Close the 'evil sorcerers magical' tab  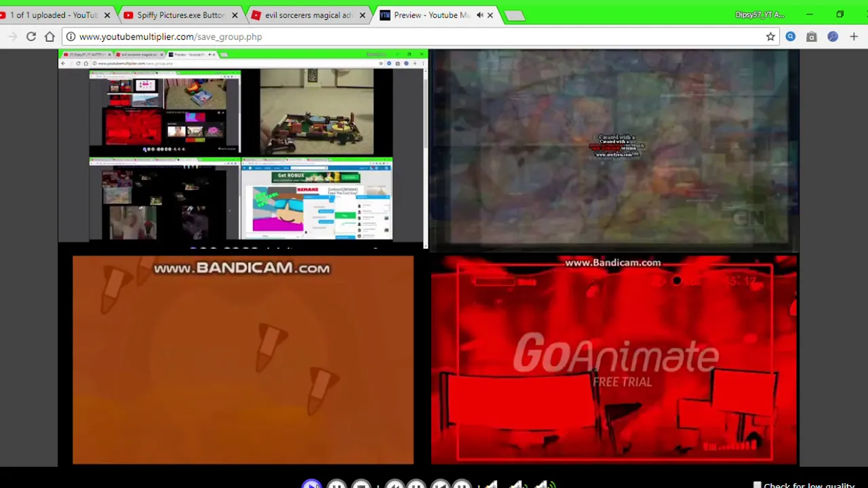click(362, 15)
